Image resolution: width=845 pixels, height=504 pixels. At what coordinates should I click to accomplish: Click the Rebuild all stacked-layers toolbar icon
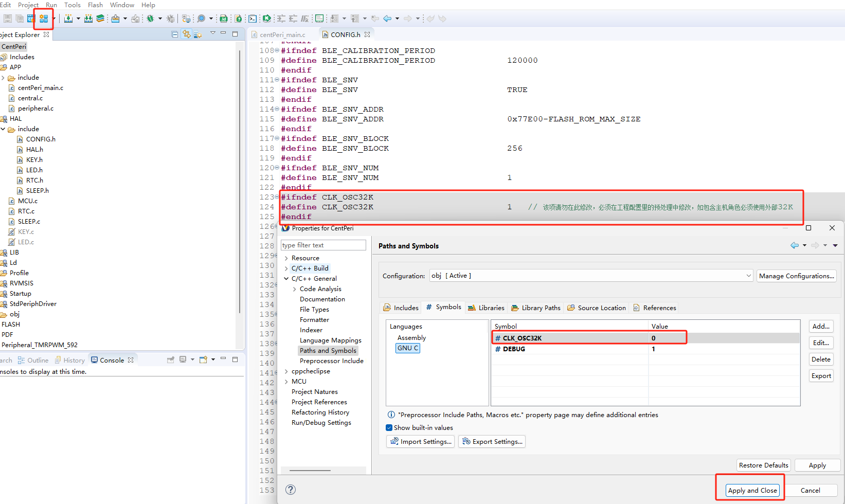point(100,19)
